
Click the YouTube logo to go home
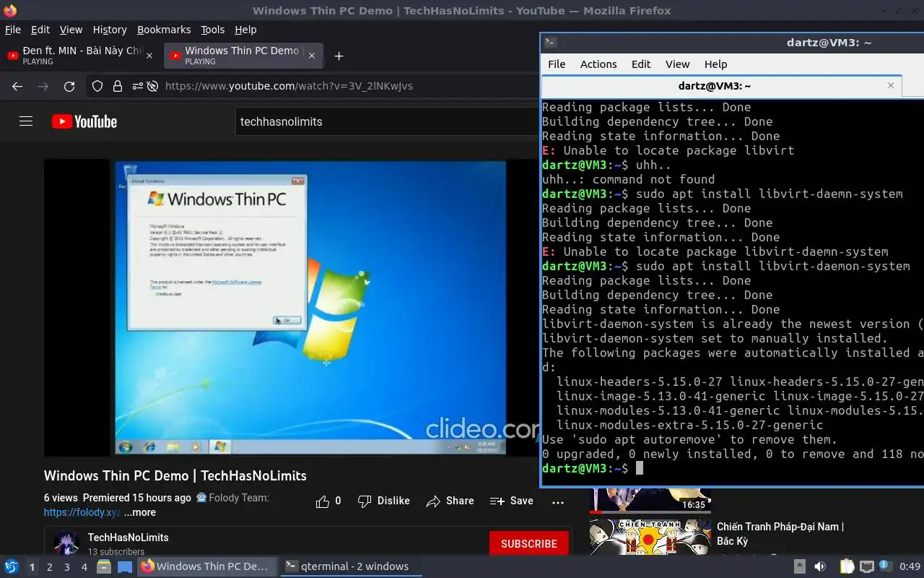tap(84, 121)
